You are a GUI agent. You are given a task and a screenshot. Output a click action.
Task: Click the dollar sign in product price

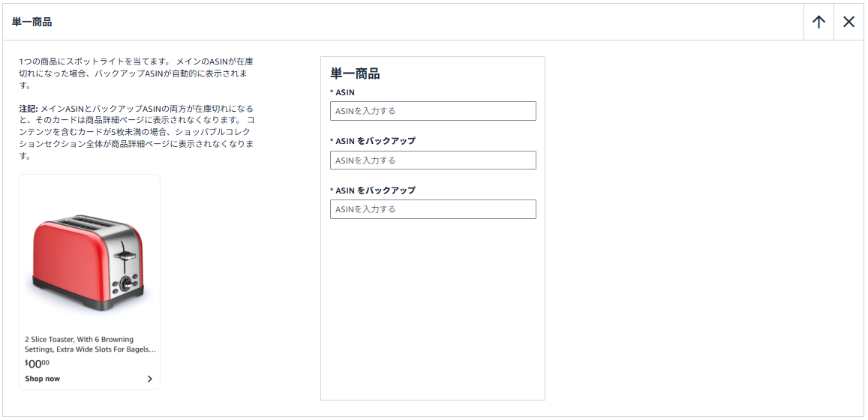coord(27,363)
